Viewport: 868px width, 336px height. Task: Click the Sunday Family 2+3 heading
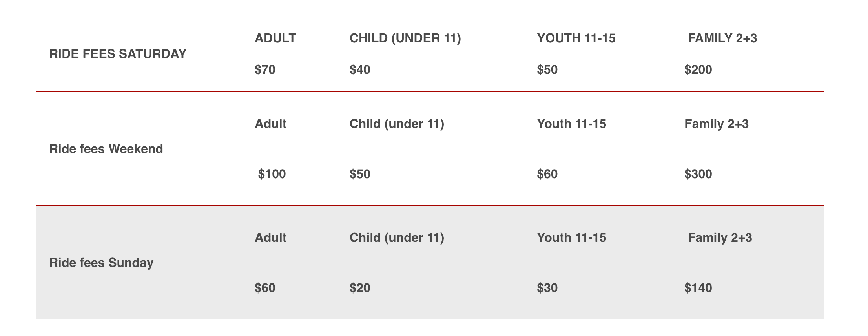(x=720, y=237)
